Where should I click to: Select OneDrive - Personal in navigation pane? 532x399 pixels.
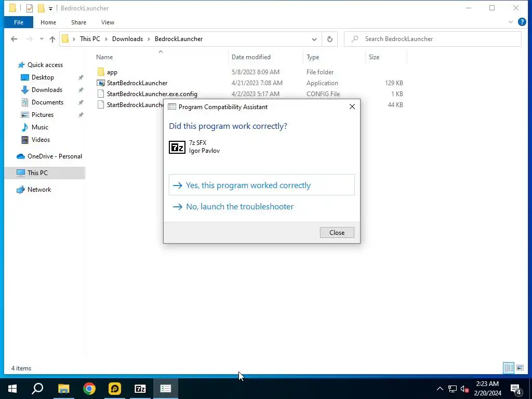(x=55, y=156)
